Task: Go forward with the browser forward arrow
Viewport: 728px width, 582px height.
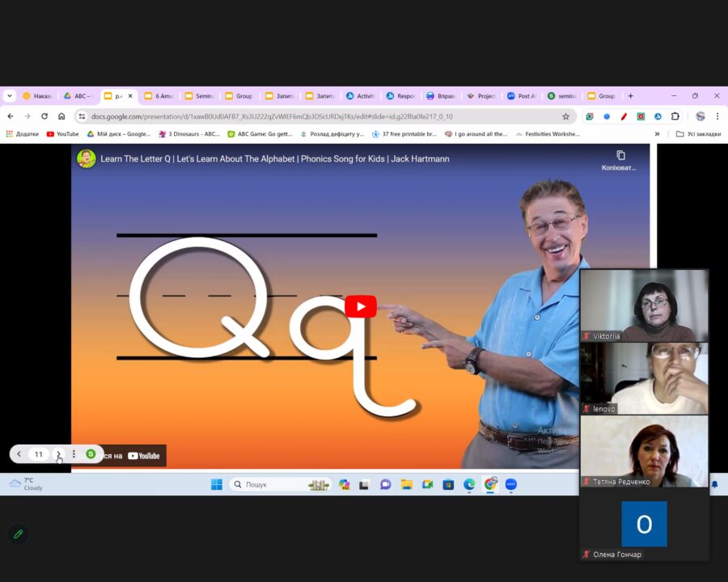Action: point(28,116)
